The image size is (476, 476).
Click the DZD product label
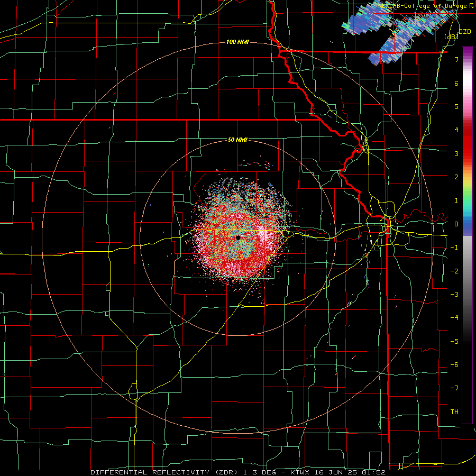[464, 32]
